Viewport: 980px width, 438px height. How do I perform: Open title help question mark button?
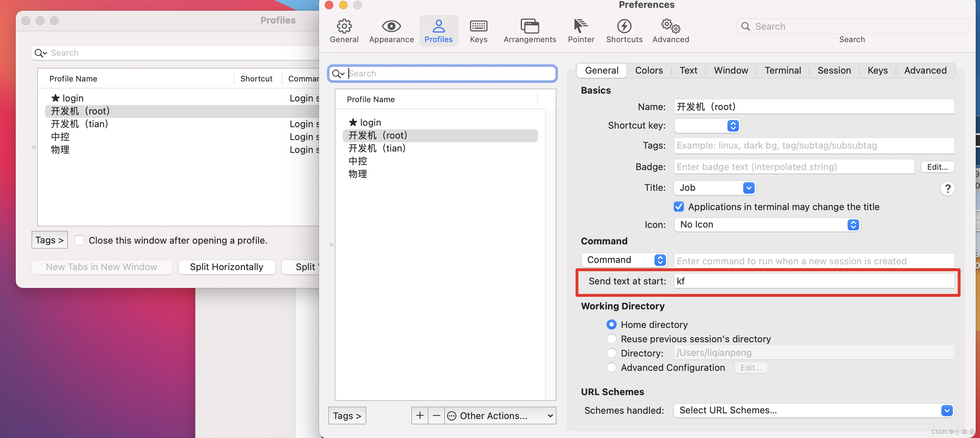(x=947, y=188)
